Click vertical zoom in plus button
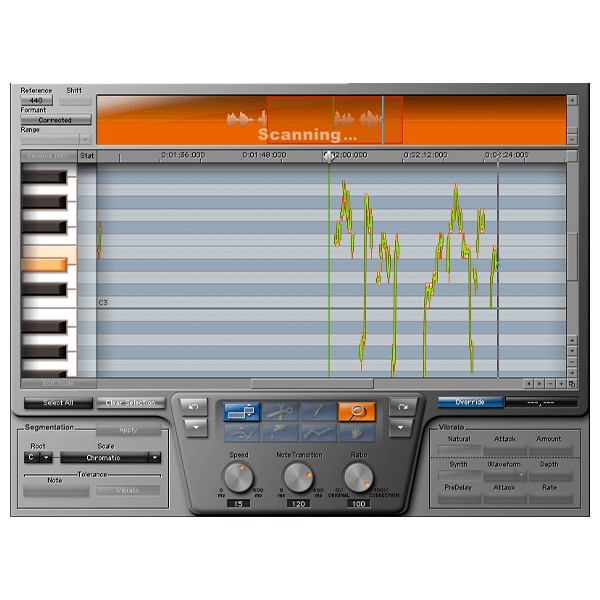 (572, 372)
